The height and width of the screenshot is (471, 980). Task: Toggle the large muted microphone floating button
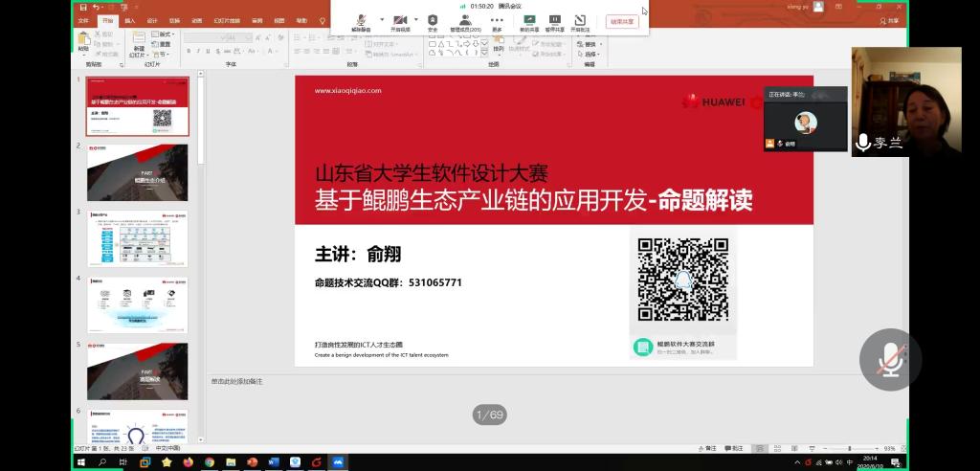pos(890,359)
